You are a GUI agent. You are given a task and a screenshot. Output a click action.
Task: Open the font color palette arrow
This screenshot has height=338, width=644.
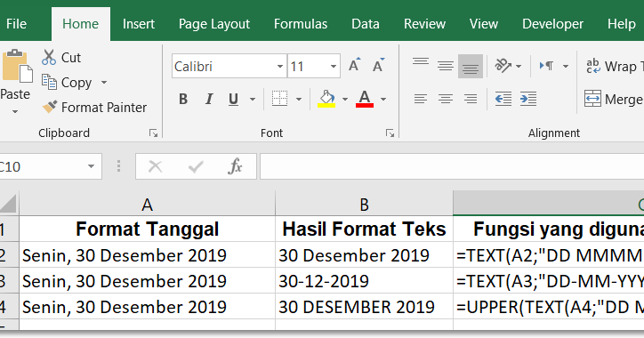(383, 99)
